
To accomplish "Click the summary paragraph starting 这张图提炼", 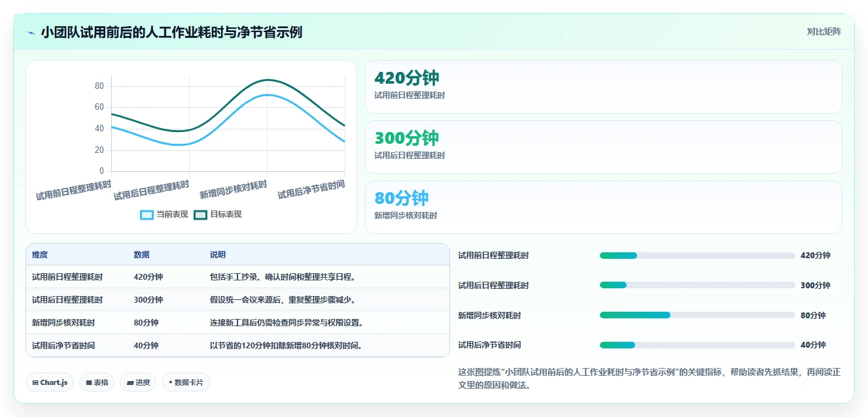I will pos(650,378).
